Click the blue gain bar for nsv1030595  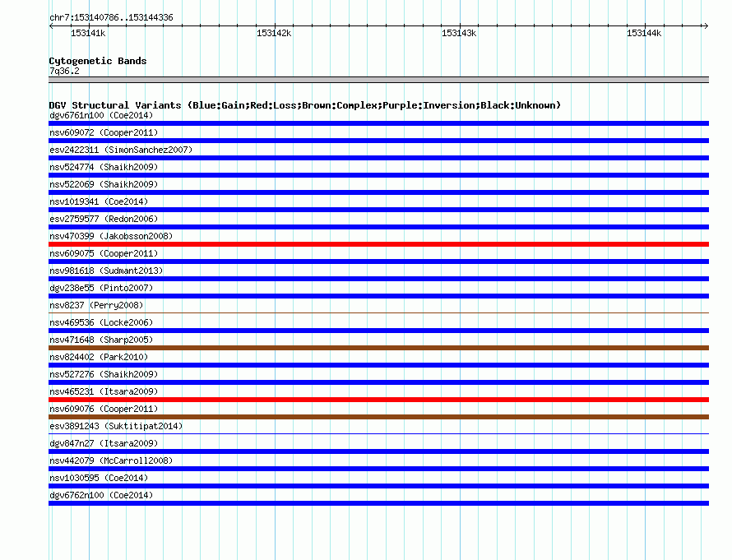pyautogui.click(x=378, y=486)
